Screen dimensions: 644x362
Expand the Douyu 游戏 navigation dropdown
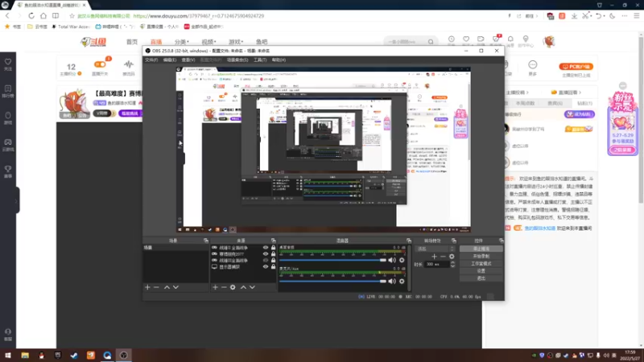tap(236, 42)
